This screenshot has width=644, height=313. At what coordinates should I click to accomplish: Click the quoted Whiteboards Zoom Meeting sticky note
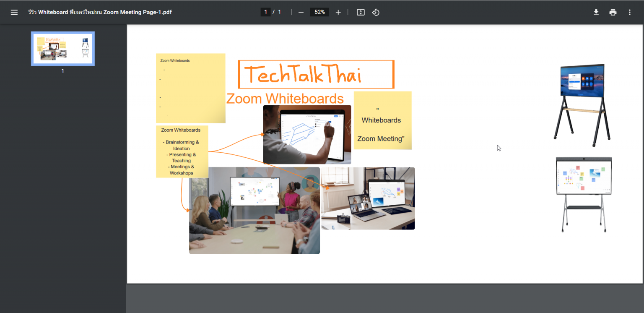tap(382, 120)
